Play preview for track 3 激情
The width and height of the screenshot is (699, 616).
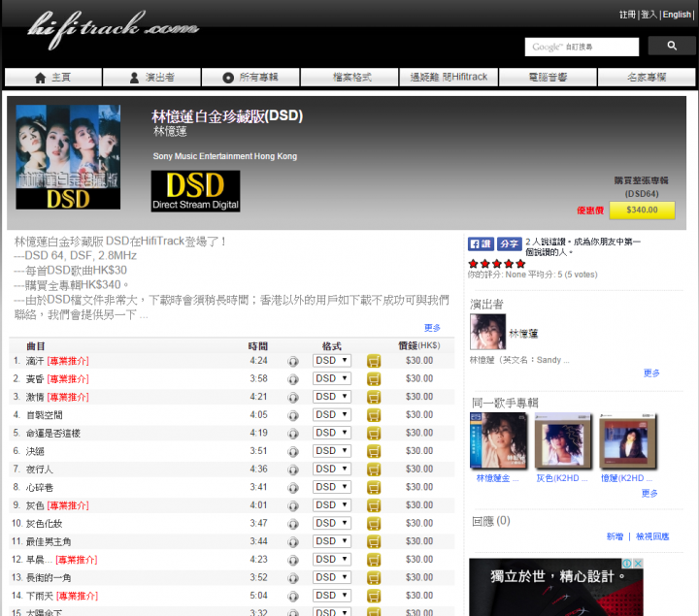293,398
